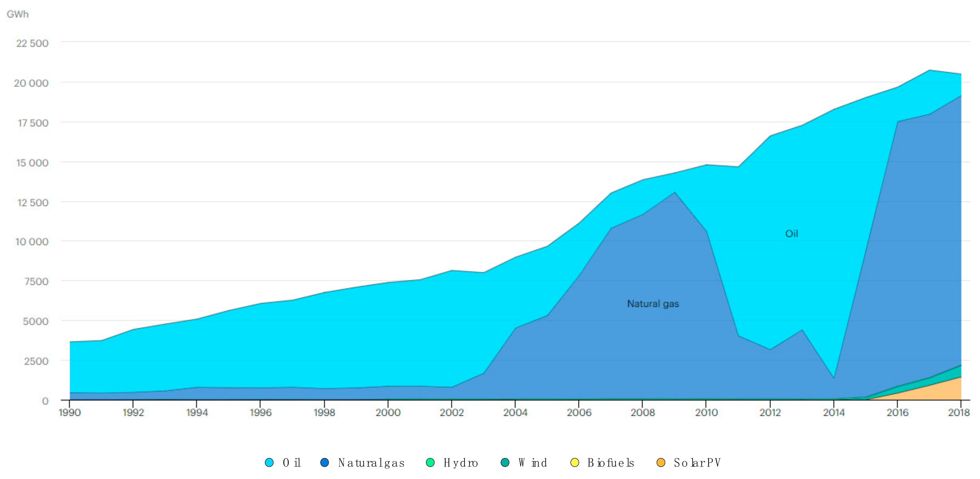Click the Natural gas legend circle
This screenshot has width=980, height=479.
coord(325,463)
